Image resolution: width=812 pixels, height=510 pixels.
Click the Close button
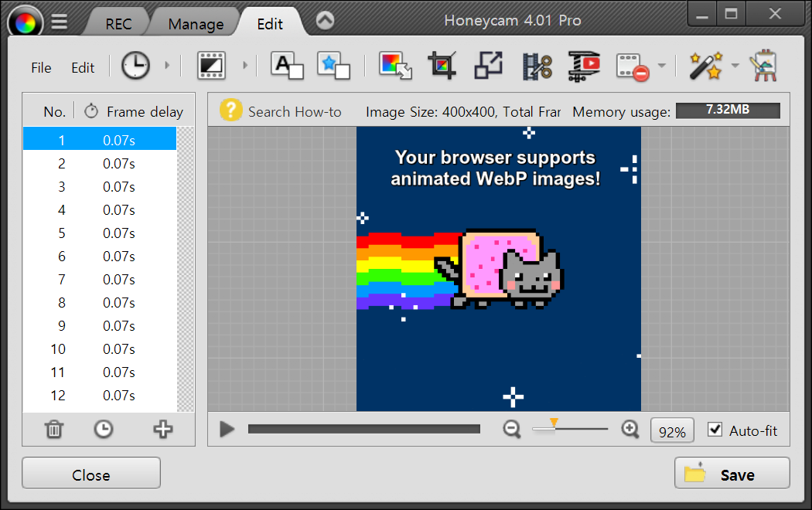91,473
